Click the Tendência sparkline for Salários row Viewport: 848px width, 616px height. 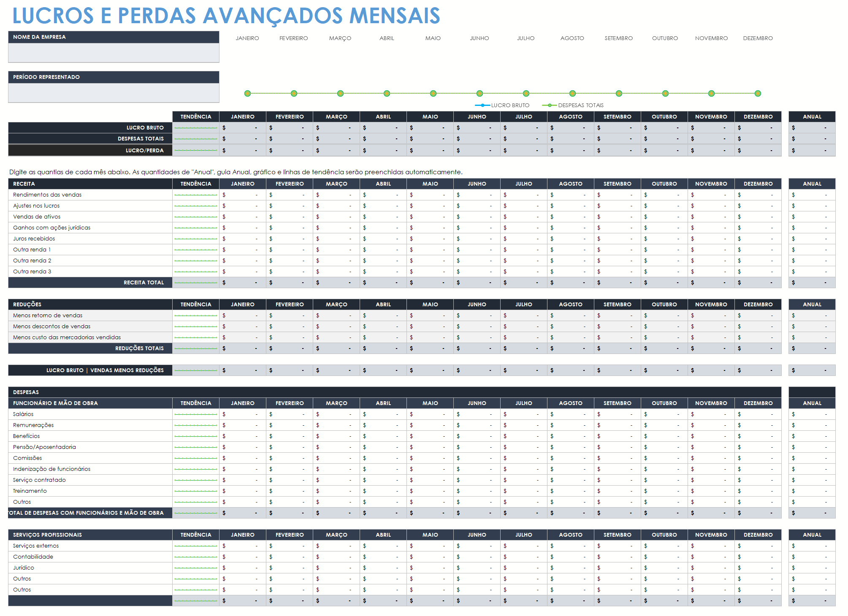(x=196, y=414)
